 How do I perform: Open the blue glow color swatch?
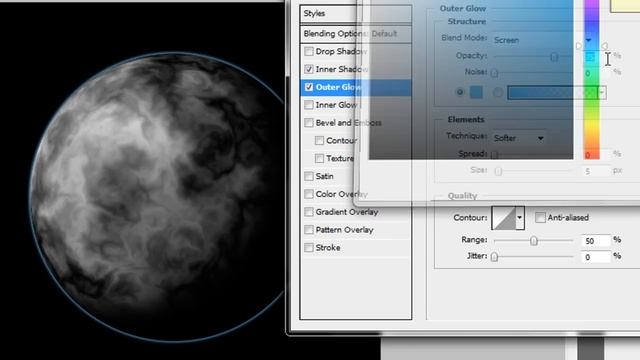pyautogui.click(x=476, y=92)
